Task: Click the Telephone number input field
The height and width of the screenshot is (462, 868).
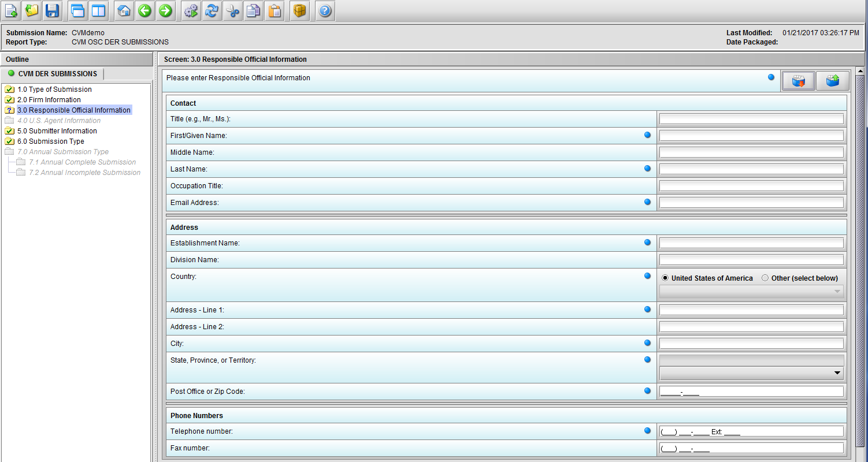Action: (x=751, y=431)
